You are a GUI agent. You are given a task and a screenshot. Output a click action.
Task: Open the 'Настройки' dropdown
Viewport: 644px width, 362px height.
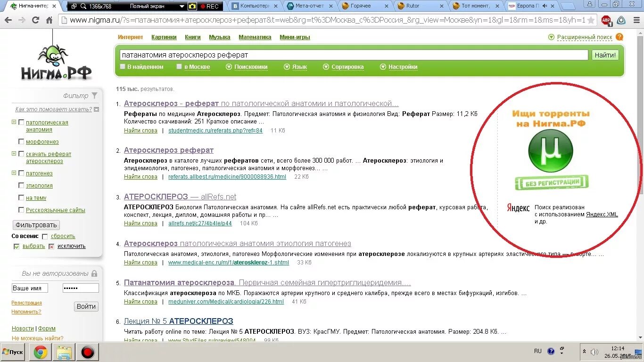(x=399, y=67)
